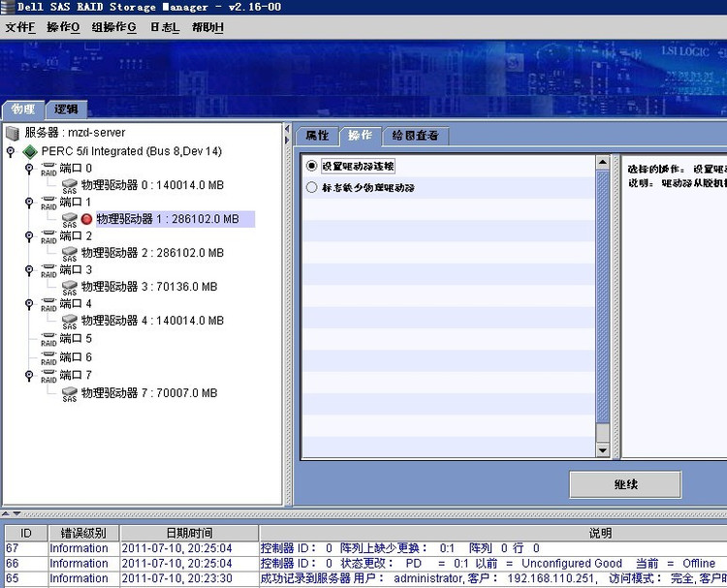Image resolution: width=727 pixels, height=588 pixels.
Task: Click the application icon in title bar
Action: click(7, 7)
